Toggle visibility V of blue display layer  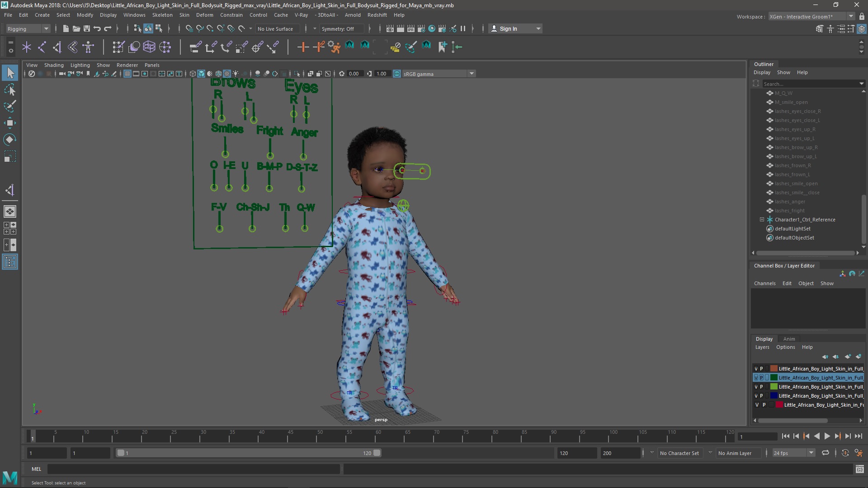tap(756, 396)
